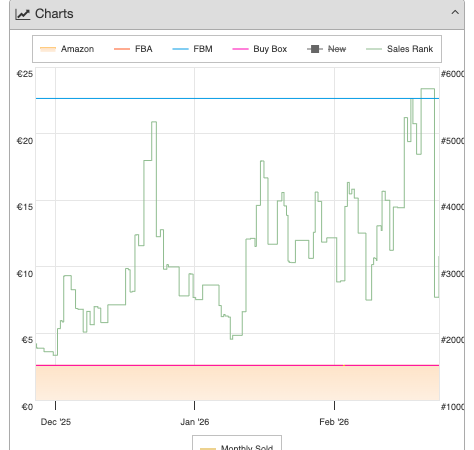Click the Charts panel title text
Image resolution: width=474 pixels, height=450 pixels.
point(54,14)
